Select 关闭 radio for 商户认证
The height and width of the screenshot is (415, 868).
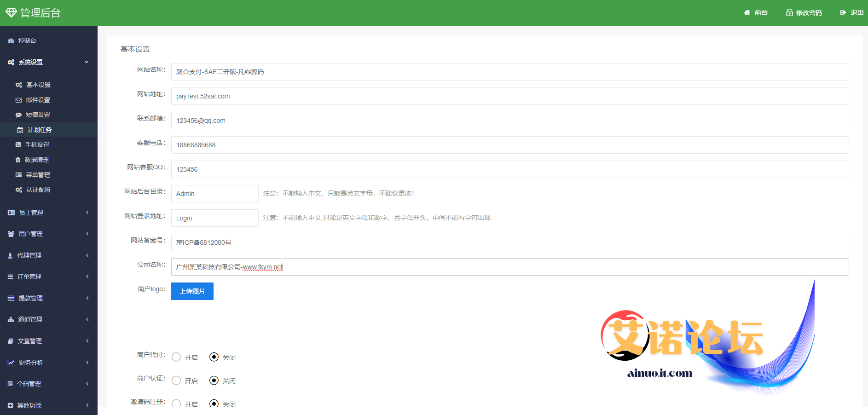click(x=214, y=380)
